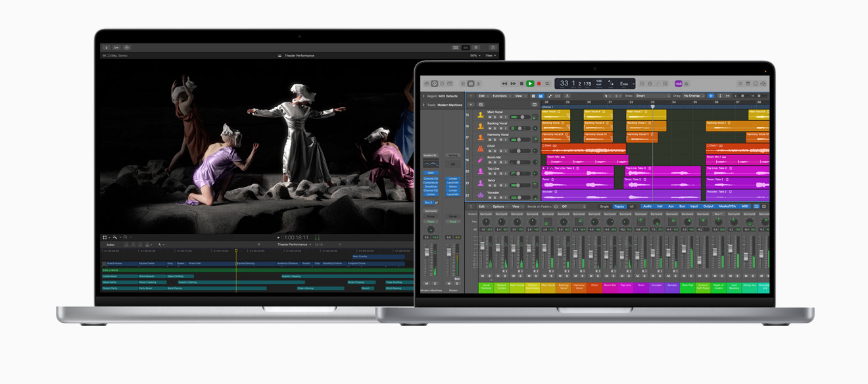Open the Snap Smart dropdown

[x=652, y=96]
